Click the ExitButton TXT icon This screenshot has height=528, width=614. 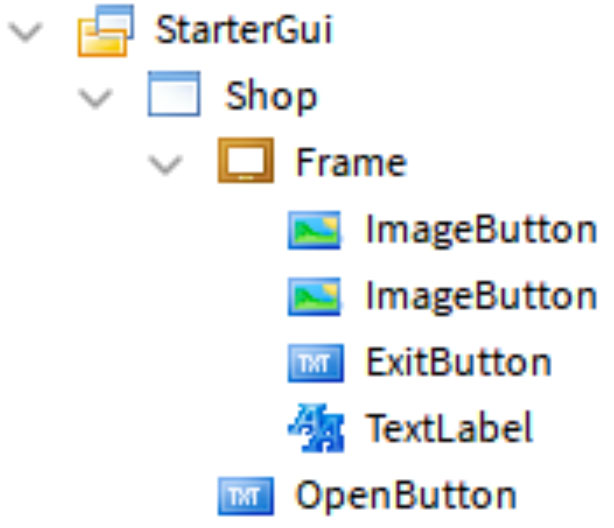316,363
